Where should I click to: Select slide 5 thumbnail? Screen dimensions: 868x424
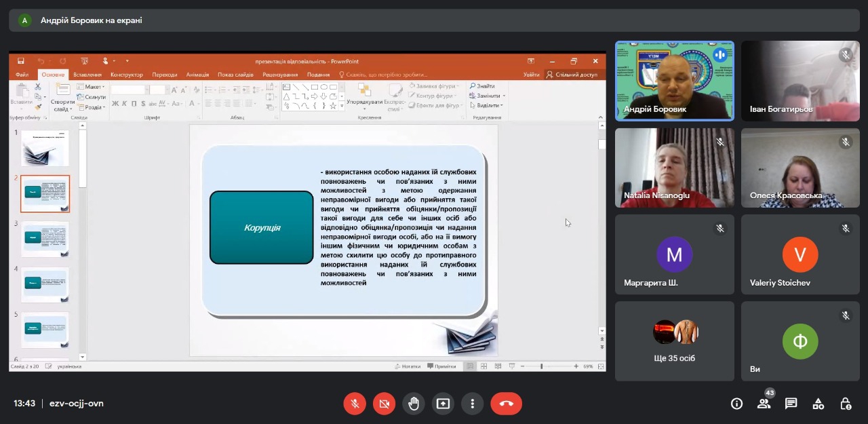pos(45,330)
